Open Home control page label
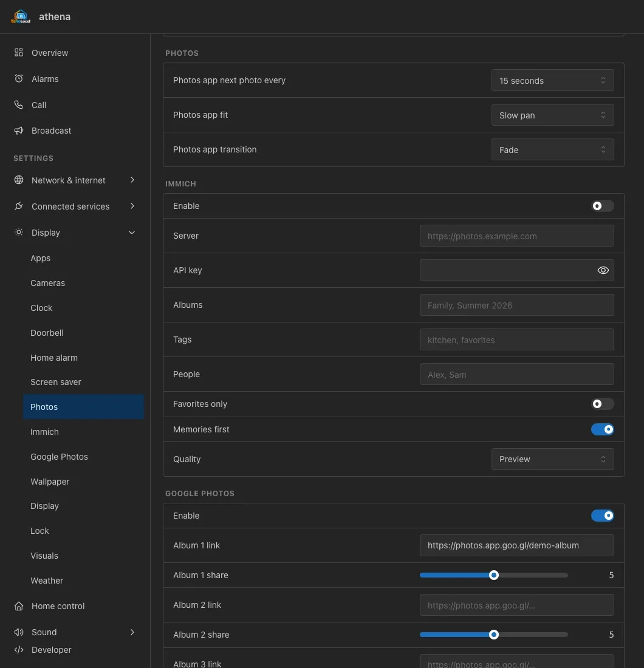Viewport: 644px width, 668px height. point(58,606)
